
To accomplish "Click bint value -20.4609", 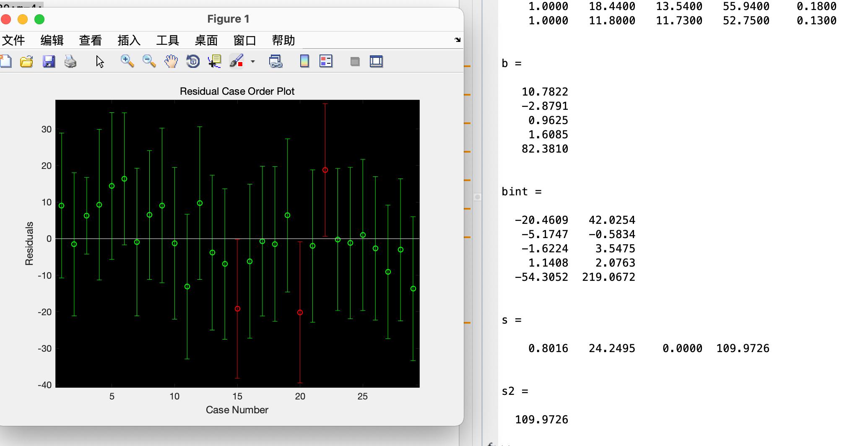I will [541, 220].
